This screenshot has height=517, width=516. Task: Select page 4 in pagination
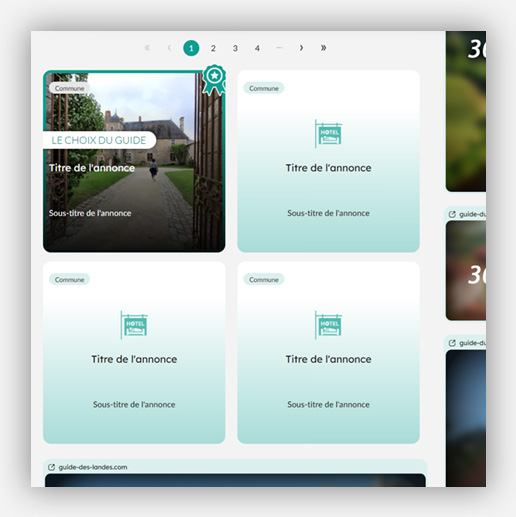click(257, 48)
